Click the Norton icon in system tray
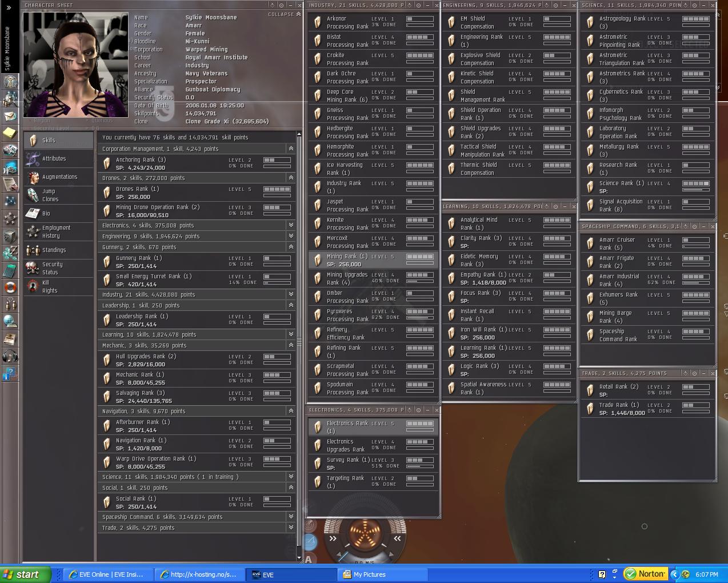728x583 pixels. [x=645, y=574]
